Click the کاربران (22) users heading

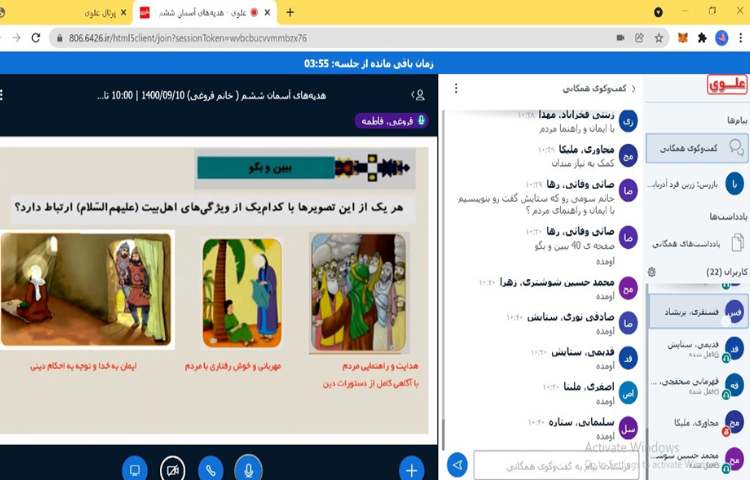coord(727,272)
